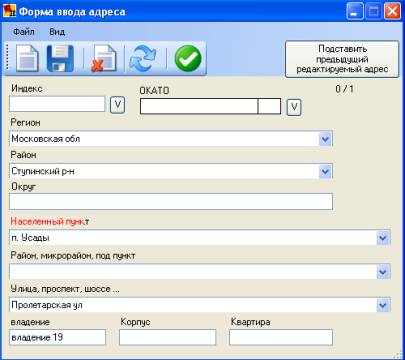Expand the Район dropdown with Ступинский р-н

325,171
